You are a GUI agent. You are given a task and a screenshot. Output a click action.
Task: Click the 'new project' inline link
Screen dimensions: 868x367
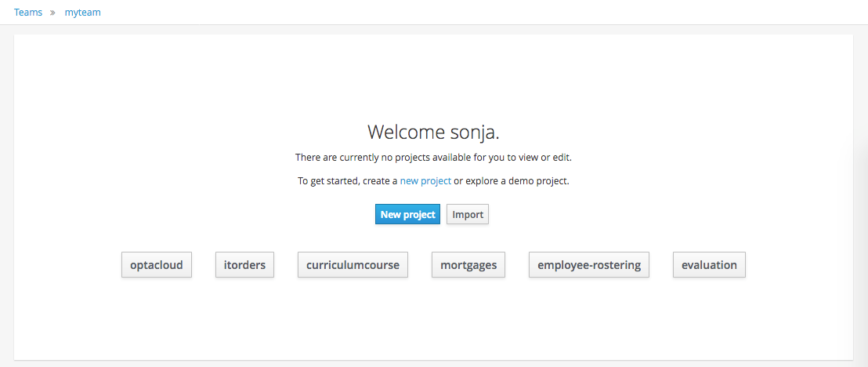[425, 180]
